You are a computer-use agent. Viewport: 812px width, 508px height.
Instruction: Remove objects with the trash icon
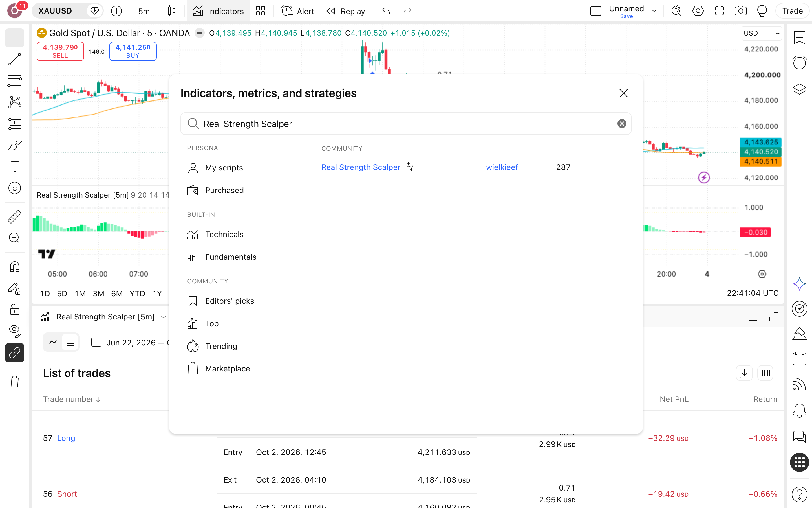(14, 382)
